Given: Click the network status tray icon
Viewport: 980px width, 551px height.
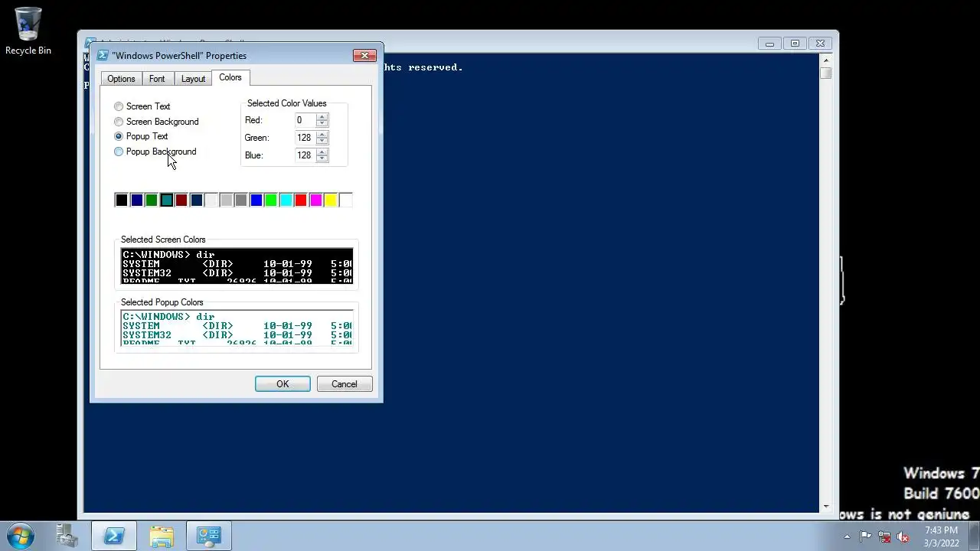Looking at the screenshot, I should point(884,536).
